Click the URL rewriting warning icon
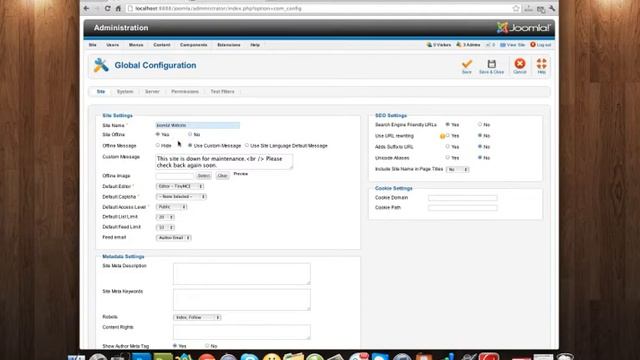The width and height of the screenshot is (640, 360). tap(442, 136)
